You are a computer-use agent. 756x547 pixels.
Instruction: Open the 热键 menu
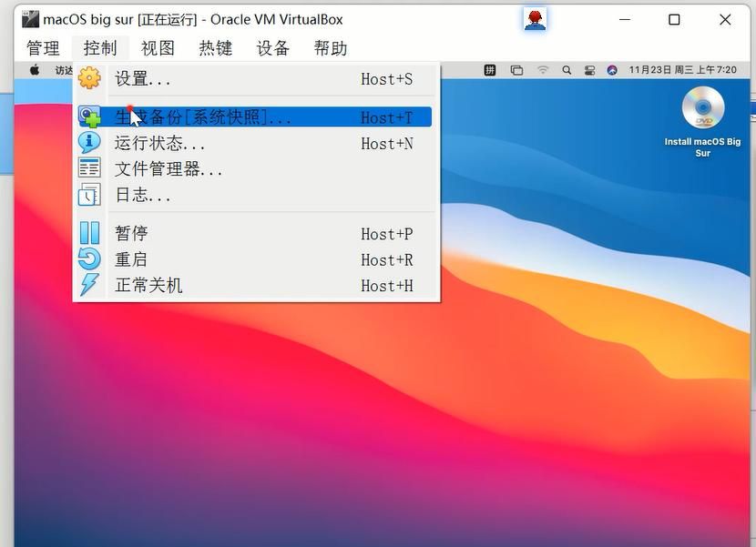click(215, 48)
